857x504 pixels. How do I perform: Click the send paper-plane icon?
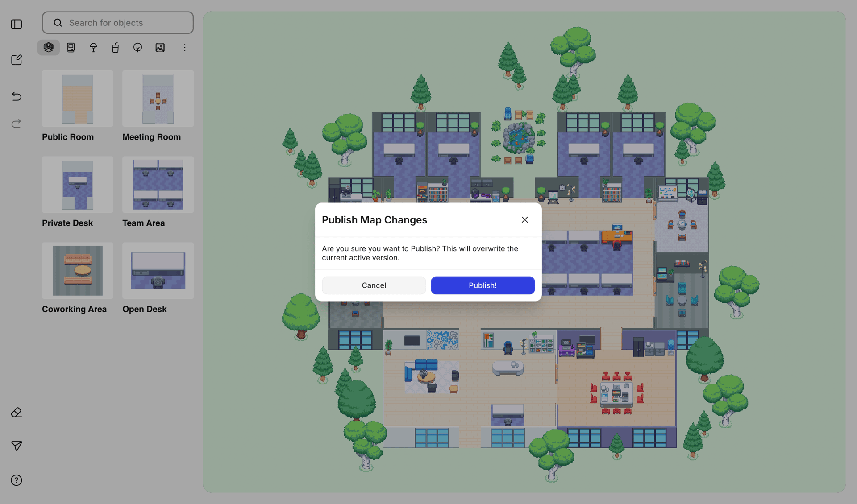click(x=16, y=446)
